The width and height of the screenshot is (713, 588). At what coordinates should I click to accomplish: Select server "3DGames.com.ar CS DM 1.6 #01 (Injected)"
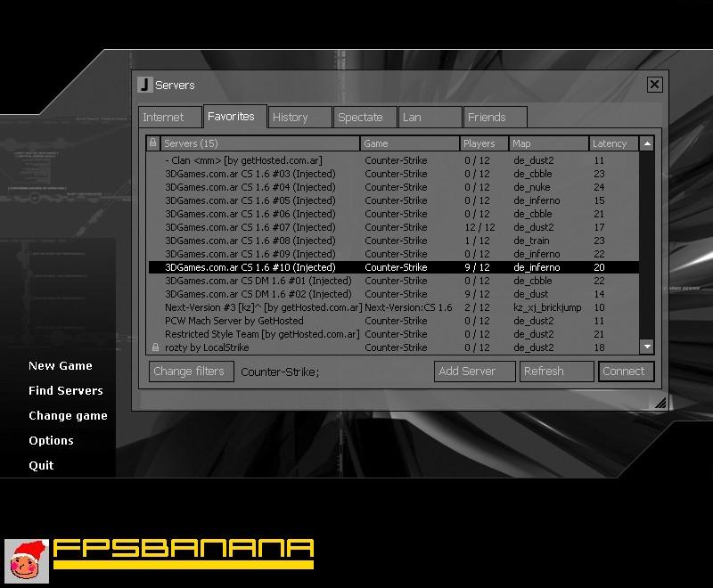394,281
